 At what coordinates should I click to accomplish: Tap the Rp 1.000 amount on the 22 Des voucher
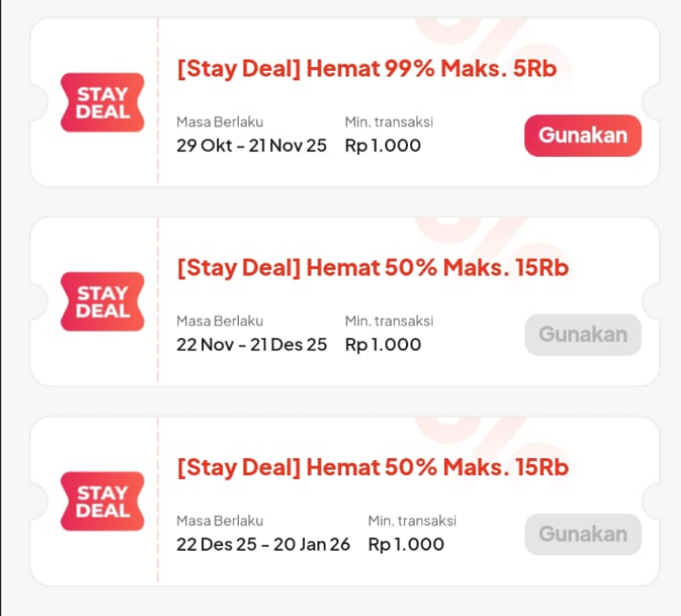pos(406,544)
